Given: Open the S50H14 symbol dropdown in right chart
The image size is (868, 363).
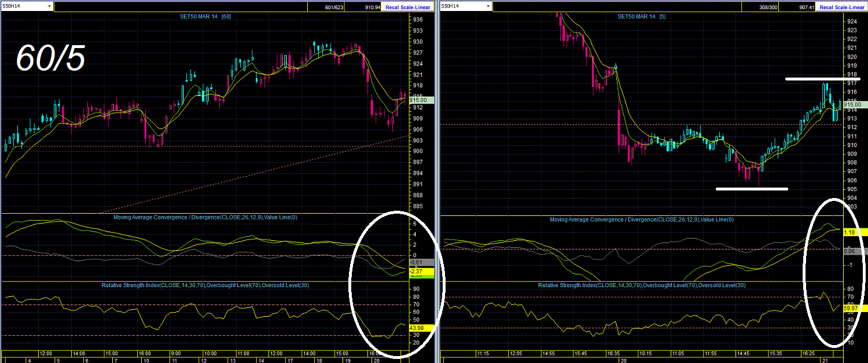Looking at the screenshot, I should click(x=488, y=6).
